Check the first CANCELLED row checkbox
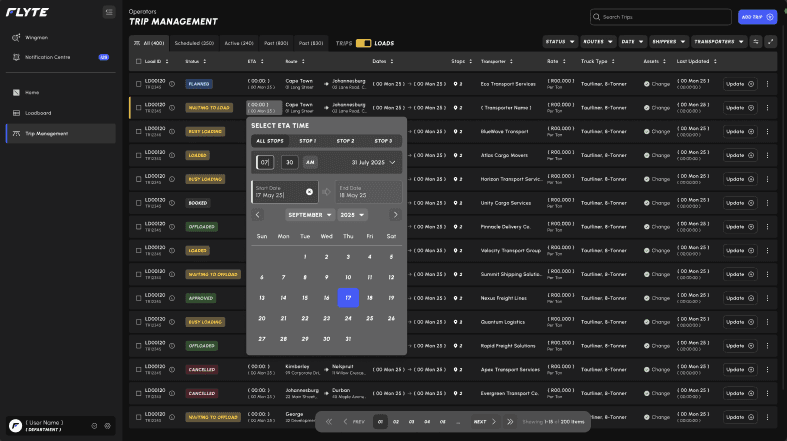The width and height of the screenshot is (787, 441). click(139, 370)
